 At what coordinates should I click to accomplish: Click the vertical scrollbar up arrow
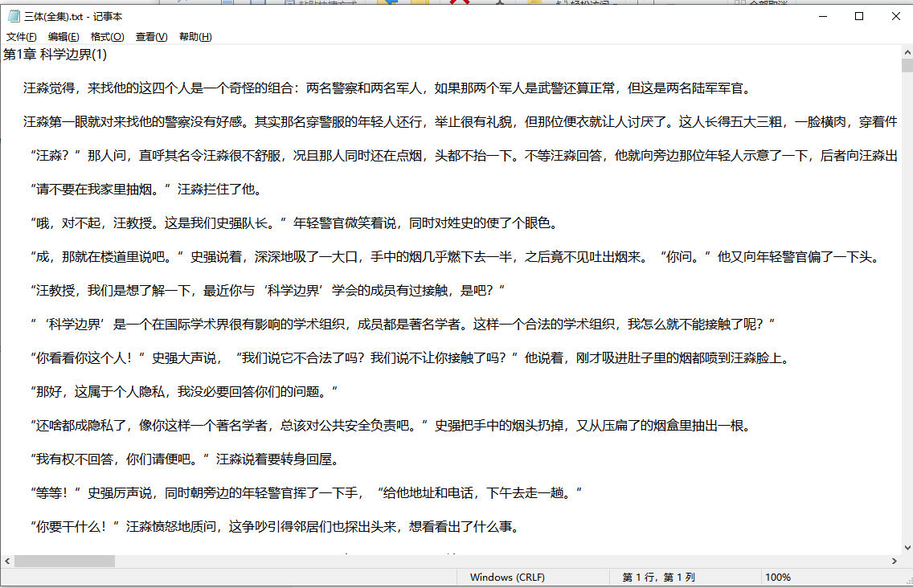[x=907, y=52]
